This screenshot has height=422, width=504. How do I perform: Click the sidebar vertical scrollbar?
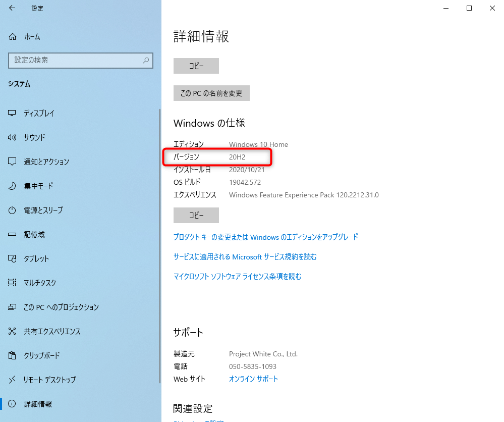[x=160, y=246]
